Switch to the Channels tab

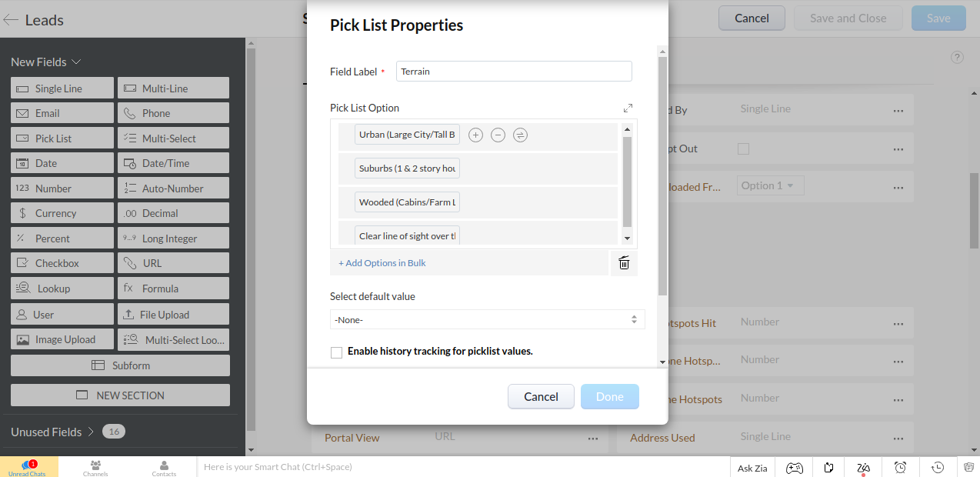(95, 467)
